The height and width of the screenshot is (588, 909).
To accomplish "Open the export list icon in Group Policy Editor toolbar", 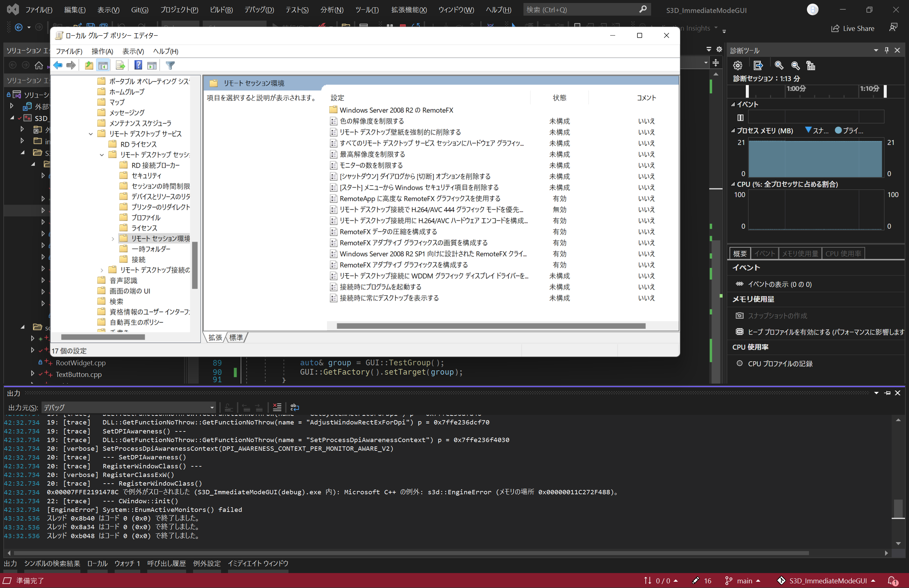I will point(121,65).
